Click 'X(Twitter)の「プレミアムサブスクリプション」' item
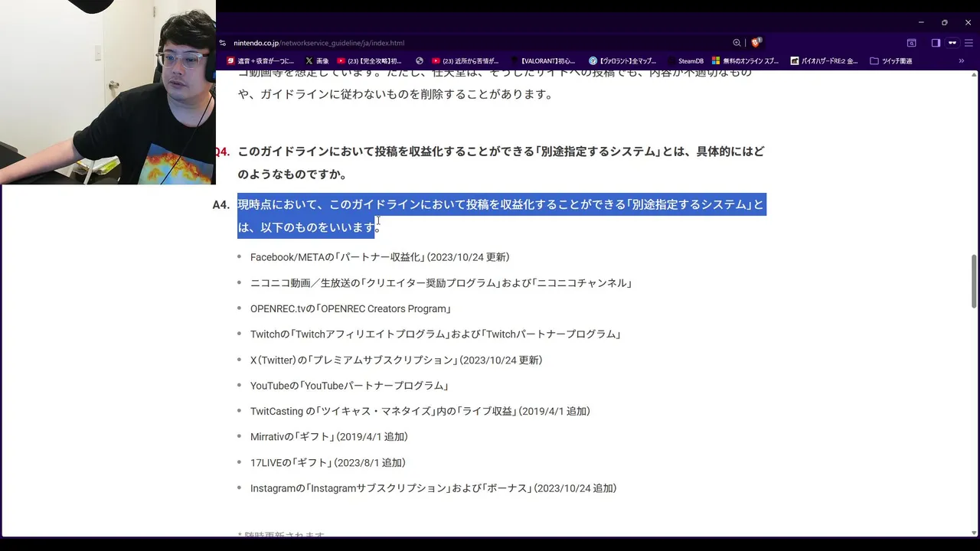Viewport: 980px width, 551px height. [396, 360]
